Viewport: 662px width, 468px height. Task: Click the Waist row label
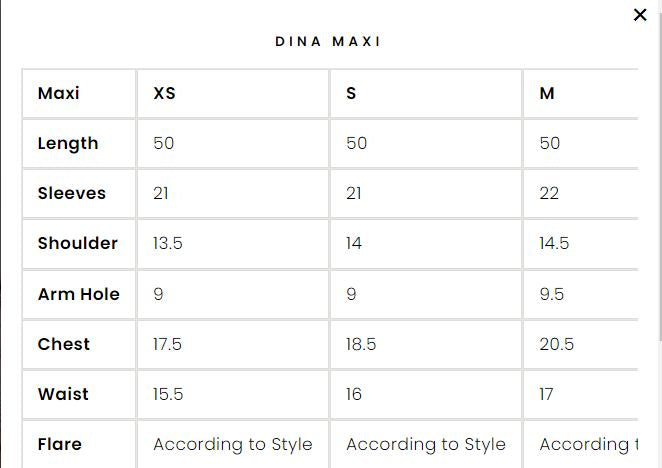(x=63, y=394)
